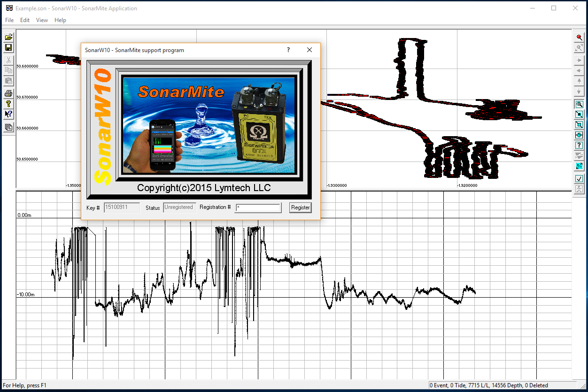Image resolution: width=588 pixels, height=392 pixels.
Task: Click the red pin marker icon
Action: 579,38
